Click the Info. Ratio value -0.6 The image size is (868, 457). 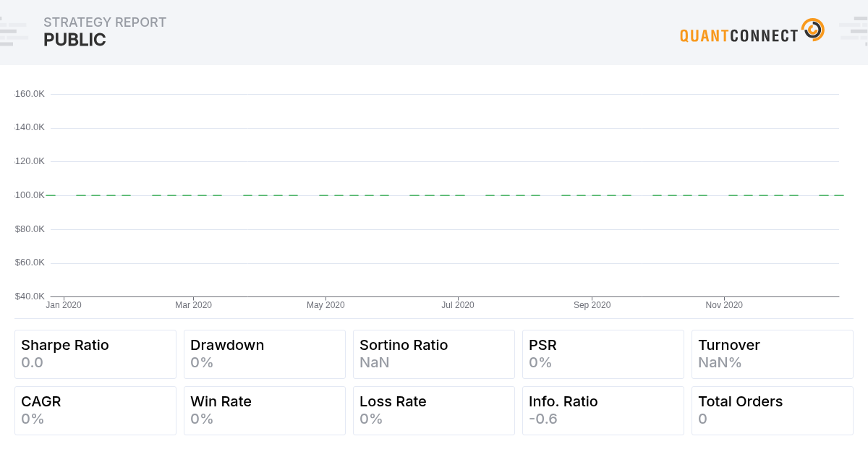[543, 419]
